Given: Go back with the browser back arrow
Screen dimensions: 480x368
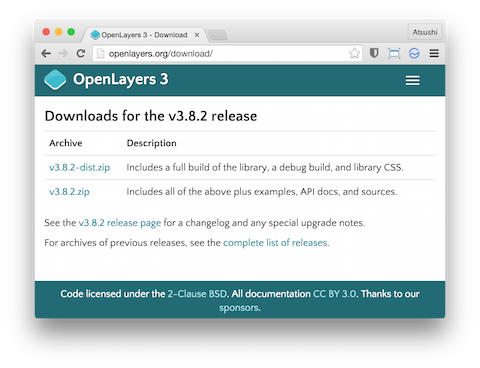Looking at the screenshot, I should 46,53.
